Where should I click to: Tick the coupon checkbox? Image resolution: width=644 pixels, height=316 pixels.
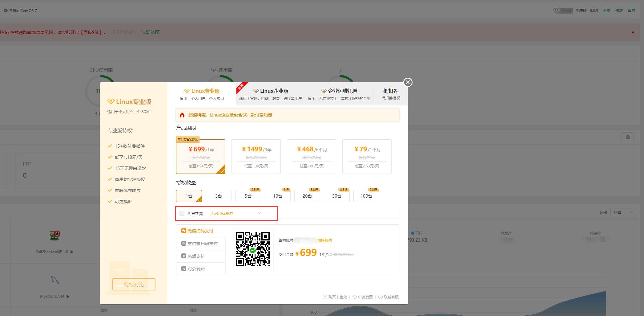(182, 213)
